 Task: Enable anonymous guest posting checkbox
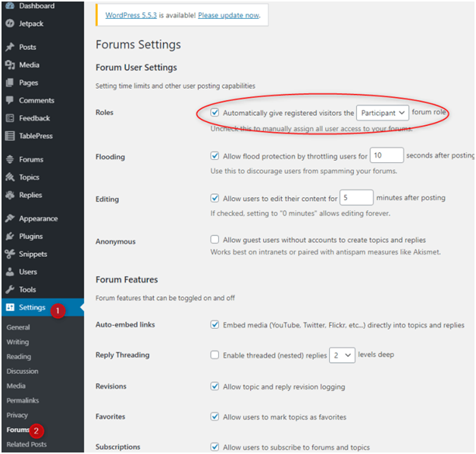pyautogui.click(x=215, y=240)
